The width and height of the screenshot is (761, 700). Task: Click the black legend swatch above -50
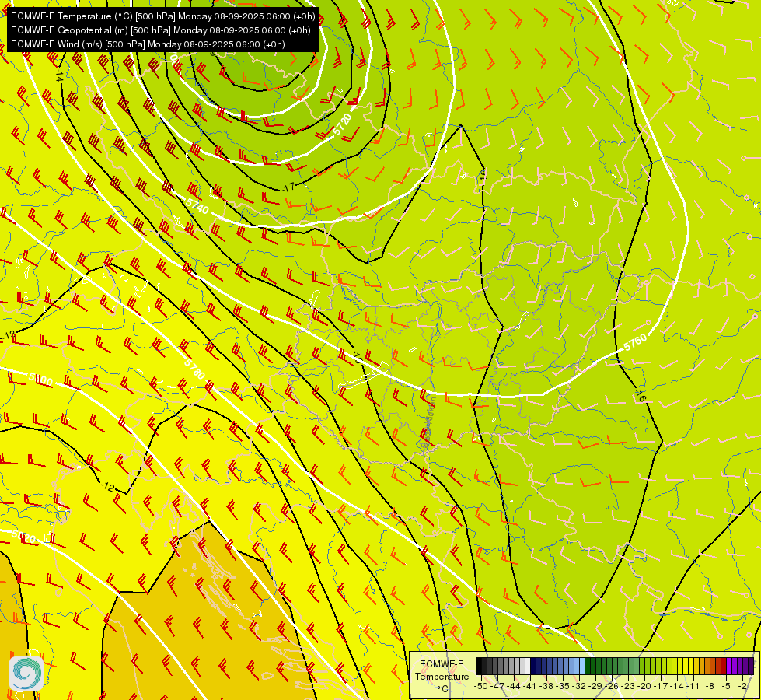tap(479, 667)
